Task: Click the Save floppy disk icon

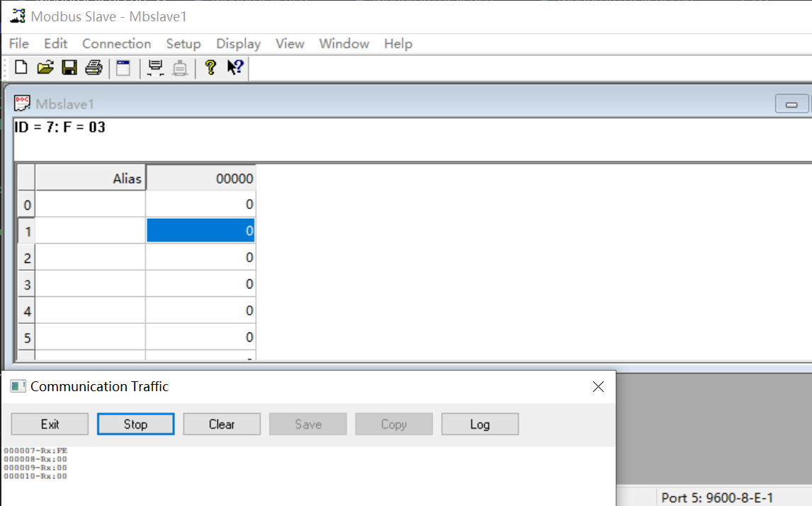Action: coord(69,67)
